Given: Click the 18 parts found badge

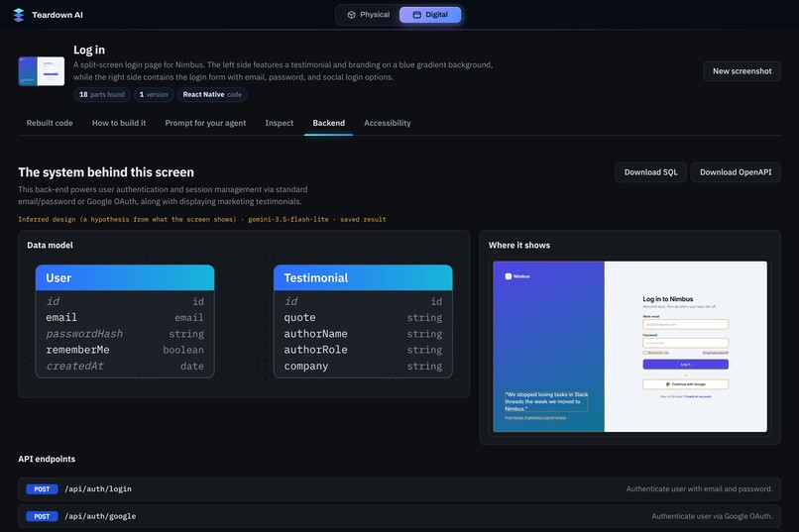Looking at the screenshot, I should point(102,95).
